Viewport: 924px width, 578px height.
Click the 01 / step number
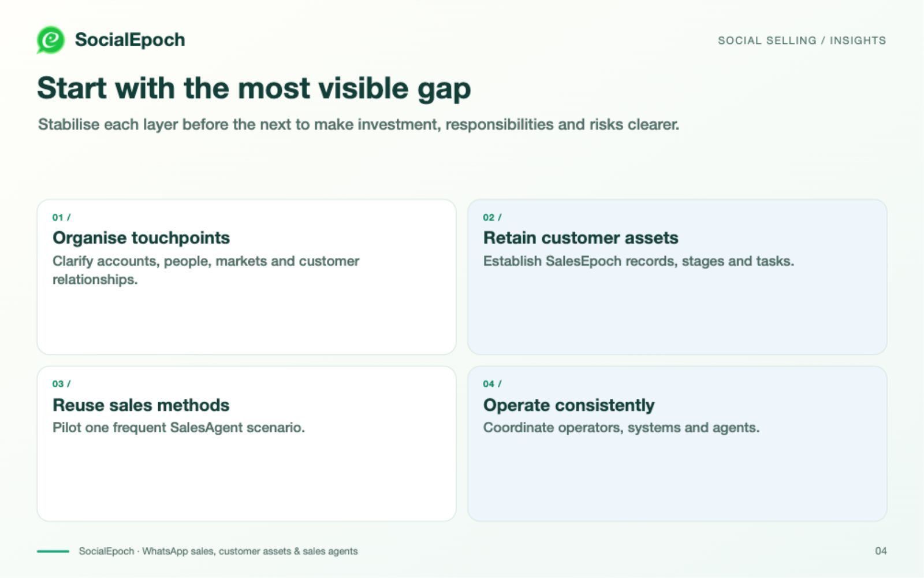point(61,217)
